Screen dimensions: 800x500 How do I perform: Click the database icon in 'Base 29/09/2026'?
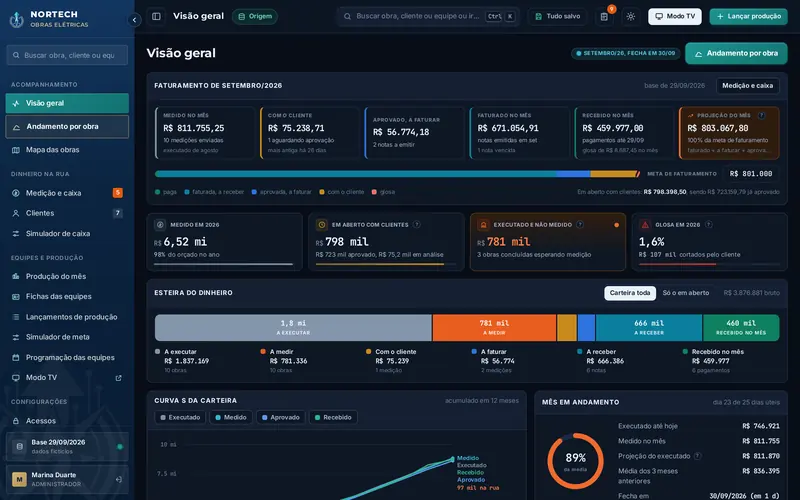pyautogui.click(x=19, y=446)
